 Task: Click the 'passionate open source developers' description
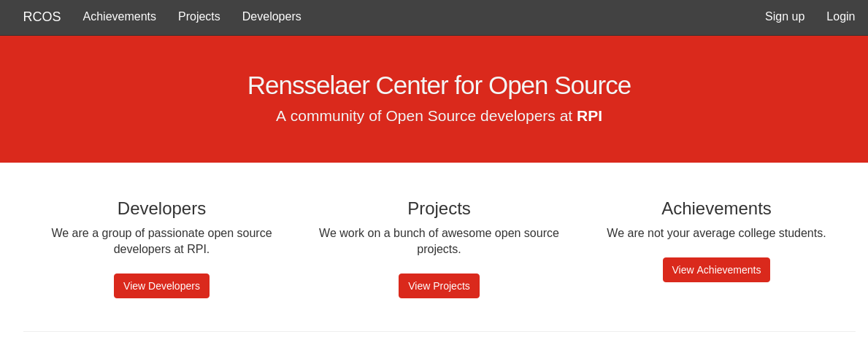(x=161, y=241)
